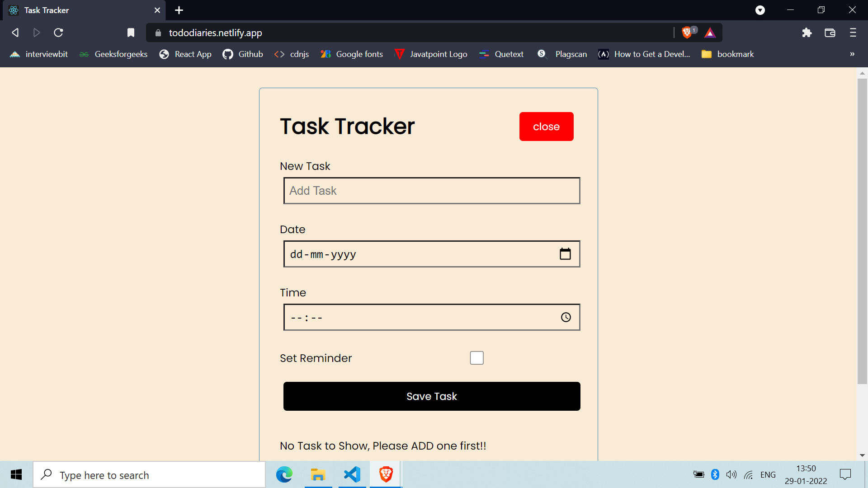Viewport: 868px width, 488px height.
Task: Click the Brave browser taskbar icon
Action: pos(386,474)
